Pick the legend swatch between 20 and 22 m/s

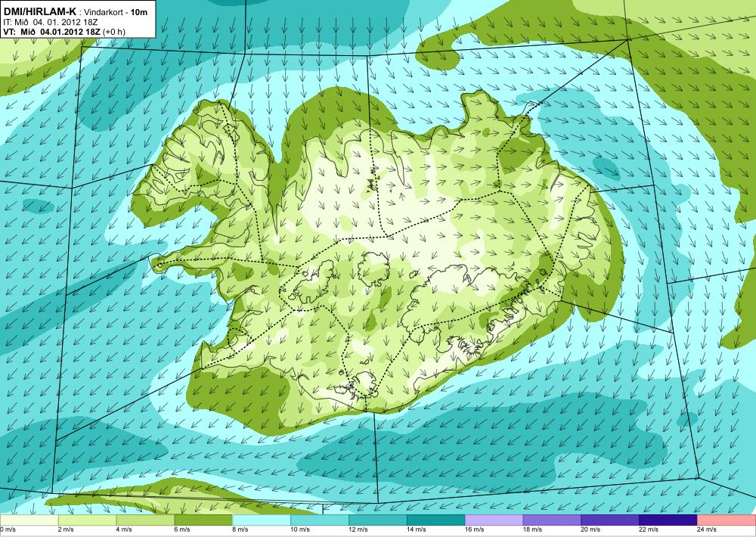coord(610,520)
